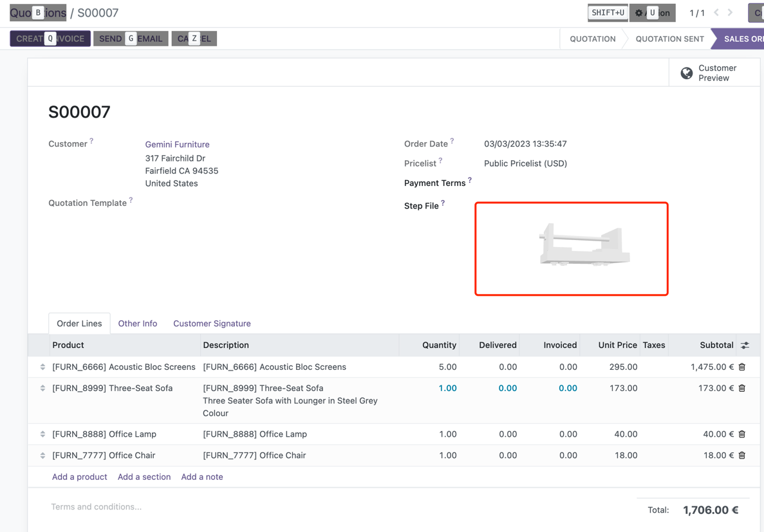This screenshot has width=764, height=532.
Task: Delete the Acoustic Bloc Screens order line
Action: 742,367
